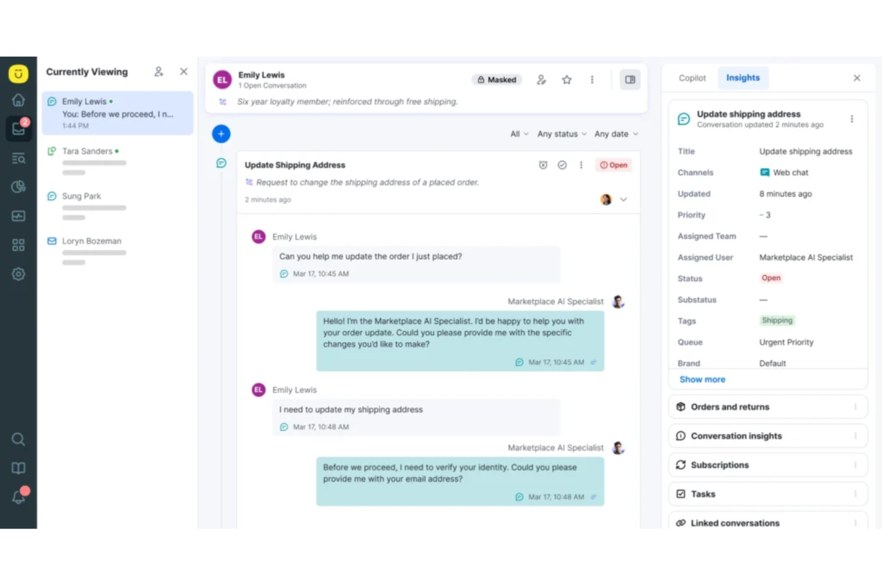This screenshot has width=882, height=588.
Task: Star the Emily Lewis conversation
Action: point(566,79)
